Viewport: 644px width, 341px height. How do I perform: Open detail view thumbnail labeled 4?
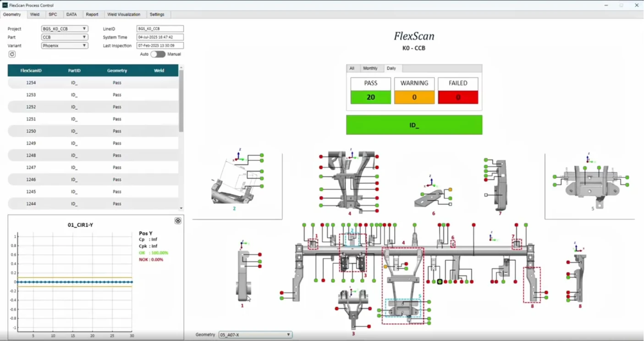click(349, 182)
